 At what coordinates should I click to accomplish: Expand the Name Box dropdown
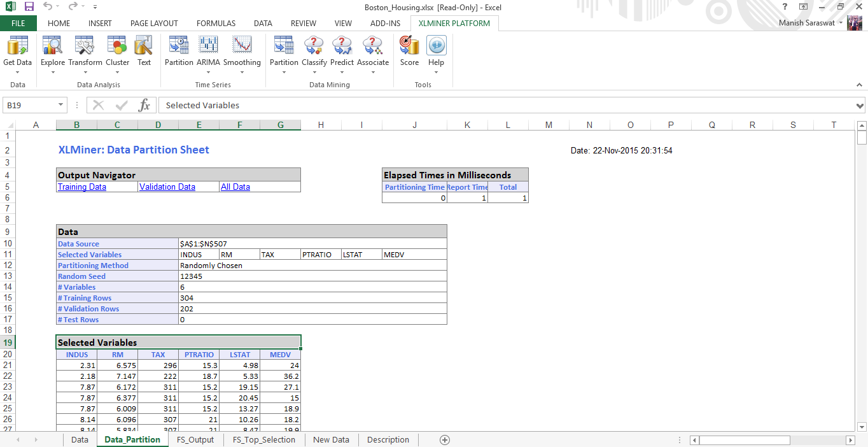coord(61,106)
